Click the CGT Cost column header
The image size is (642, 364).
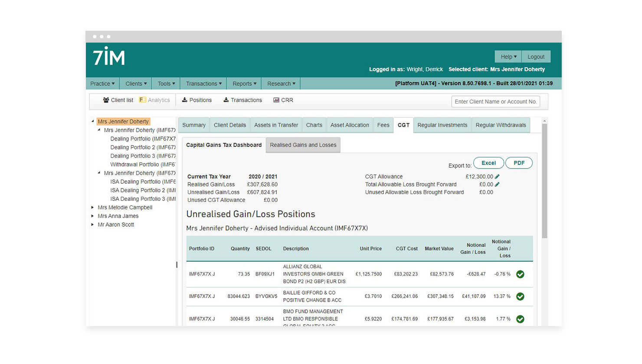[407, 249]
